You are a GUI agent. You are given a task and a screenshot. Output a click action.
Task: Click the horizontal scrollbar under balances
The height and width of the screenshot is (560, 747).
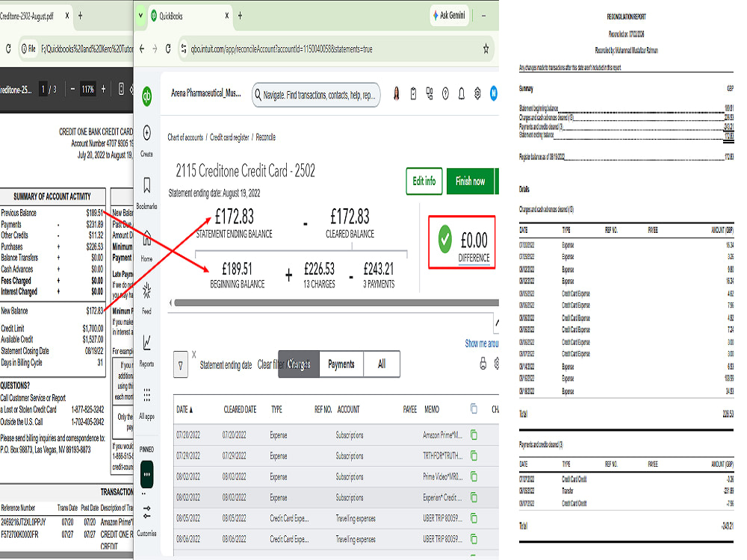coord(336,303)
